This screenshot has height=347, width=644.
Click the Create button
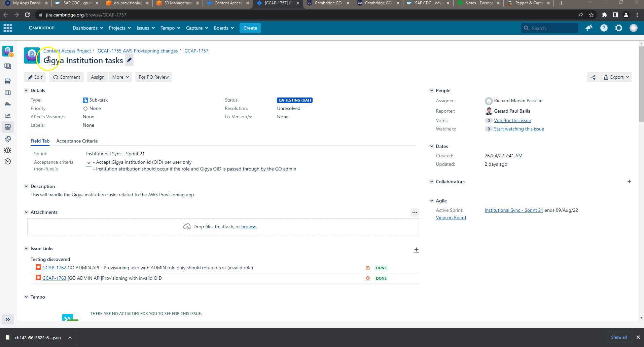pos(250,28)
